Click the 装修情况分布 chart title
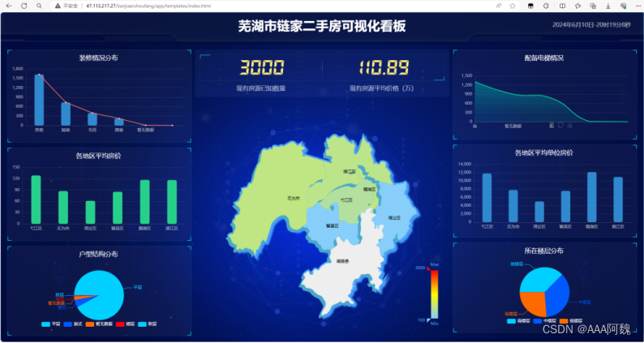This screenshot has width=644, height=343. (99, 58)
